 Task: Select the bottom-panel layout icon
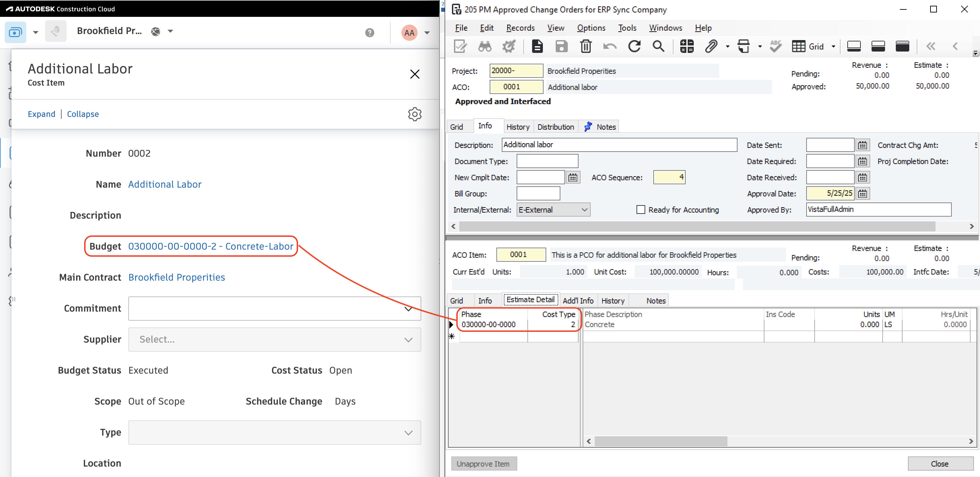click(x=854, y=46)
